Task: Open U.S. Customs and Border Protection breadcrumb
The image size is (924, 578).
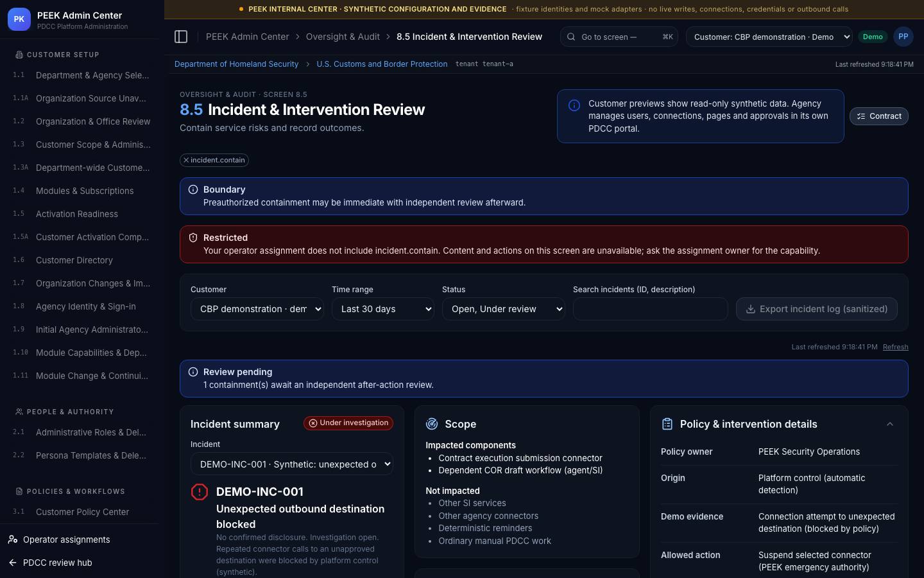Action: click(x=382, y=64)
